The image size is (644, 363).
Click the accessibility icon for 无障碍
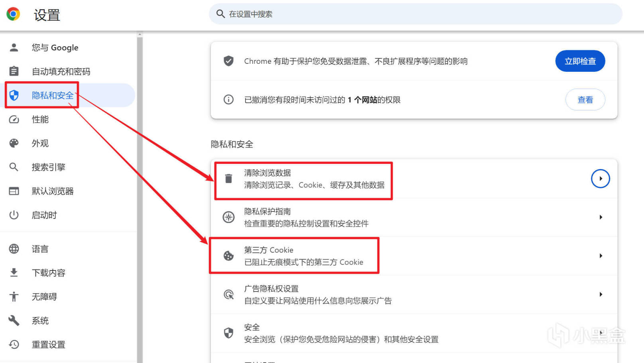click(14, 297)
